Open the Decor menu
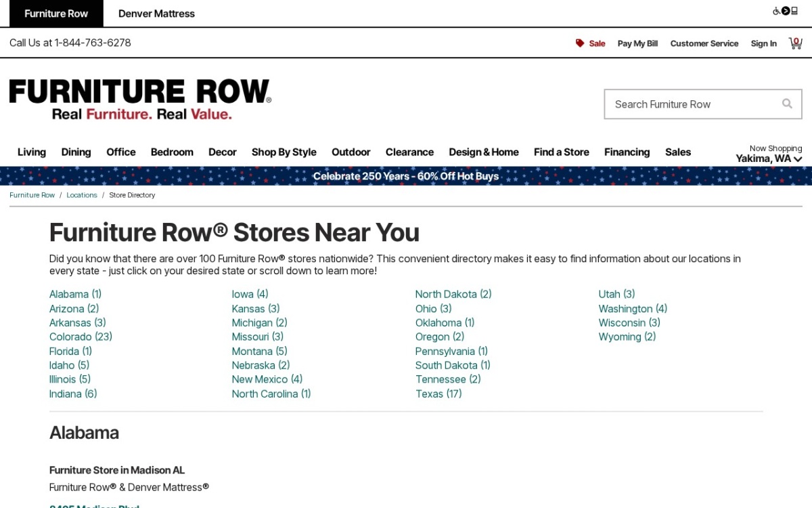Image resolution: width=812 pixels, height=508 pixels. pos(223,152)
